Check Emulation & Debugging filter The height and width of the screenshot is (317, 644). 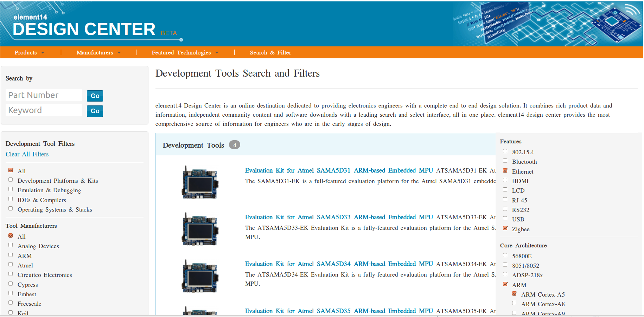11,189
